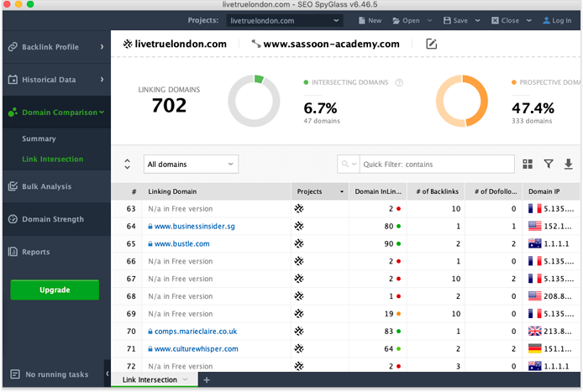583x392 pixels.
Task: Expand the Open dropdown arrow
Action: 430,21
